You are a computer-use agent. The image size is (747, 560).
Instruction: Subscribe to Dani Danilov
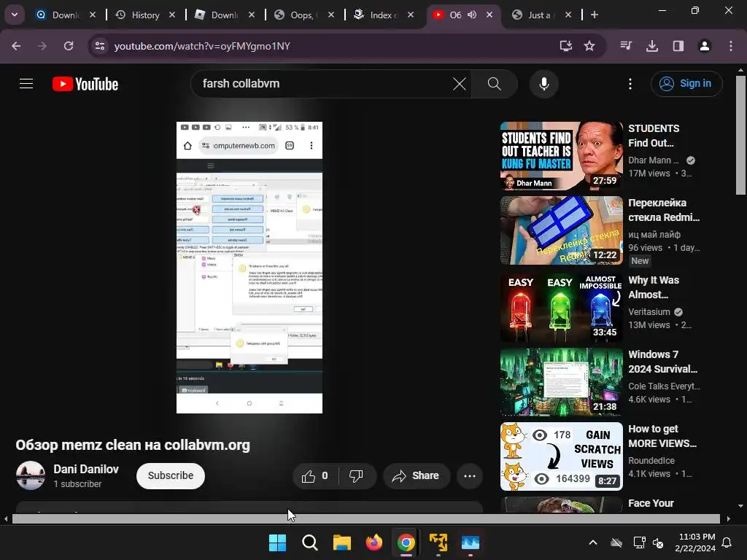pyautogui.click(x=171, y=475)
